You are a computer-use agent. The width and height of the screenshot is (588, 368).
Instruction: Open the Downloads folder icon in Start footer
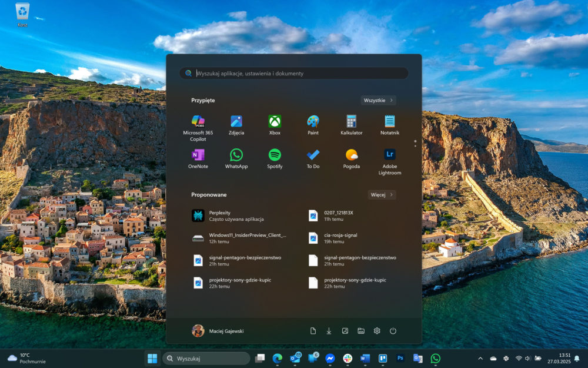329,331
